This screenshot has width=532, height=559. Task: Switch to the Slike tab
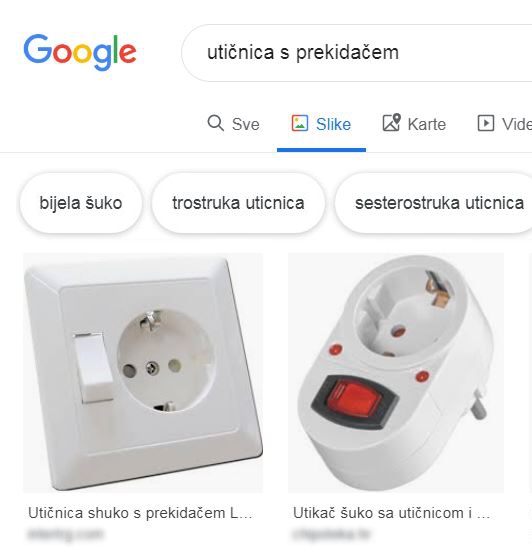tap(321, 124)
